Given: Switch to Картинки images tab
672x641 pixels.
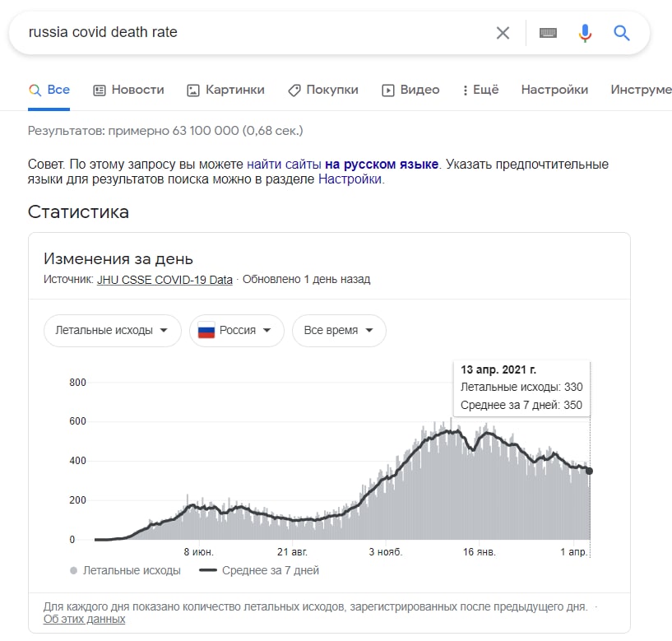Looking at the screenshot, I should (x=226, y=90).
